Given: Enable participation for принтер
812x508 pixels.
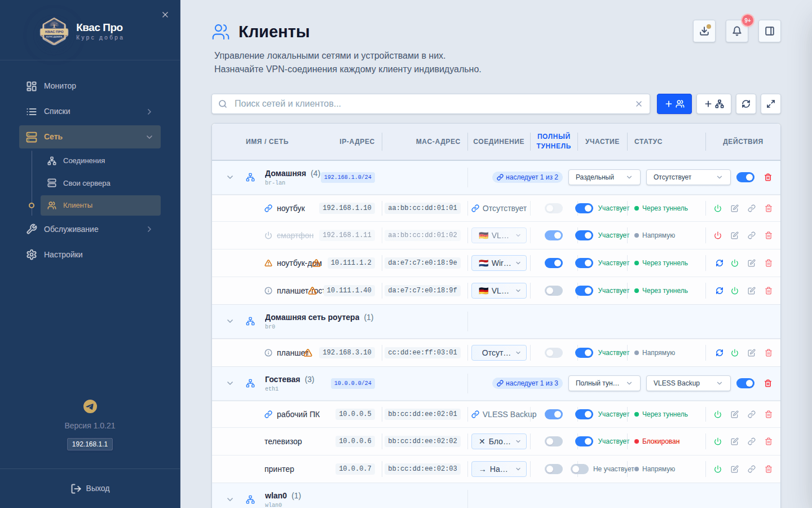Looking at the screenshot, I should tap(580, 469).
